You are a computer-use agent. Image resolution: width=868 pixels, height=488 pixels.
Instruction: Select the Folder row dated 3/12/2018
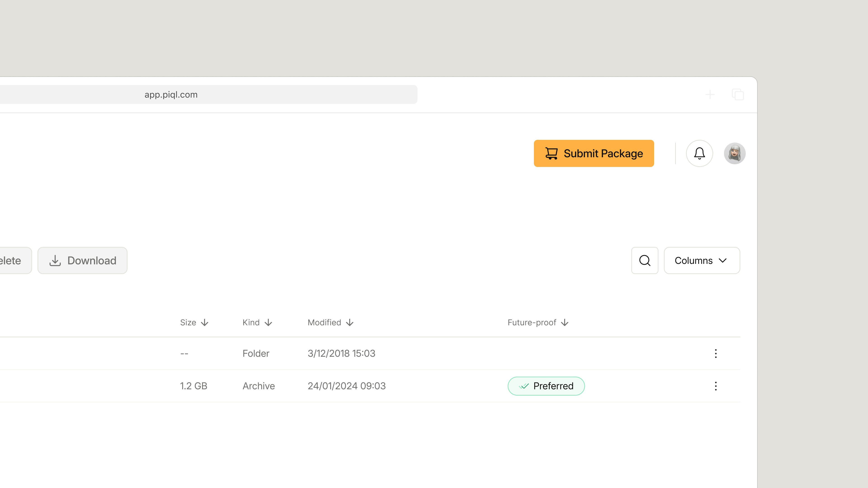[x=370, y=353]
